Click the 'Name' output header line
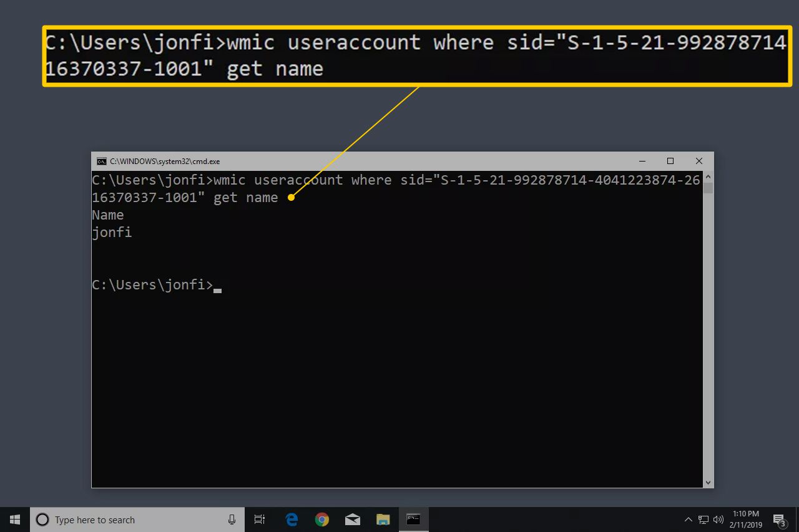Image resolution: width=799 pixels, height=532 pixels. pos(108,215)
